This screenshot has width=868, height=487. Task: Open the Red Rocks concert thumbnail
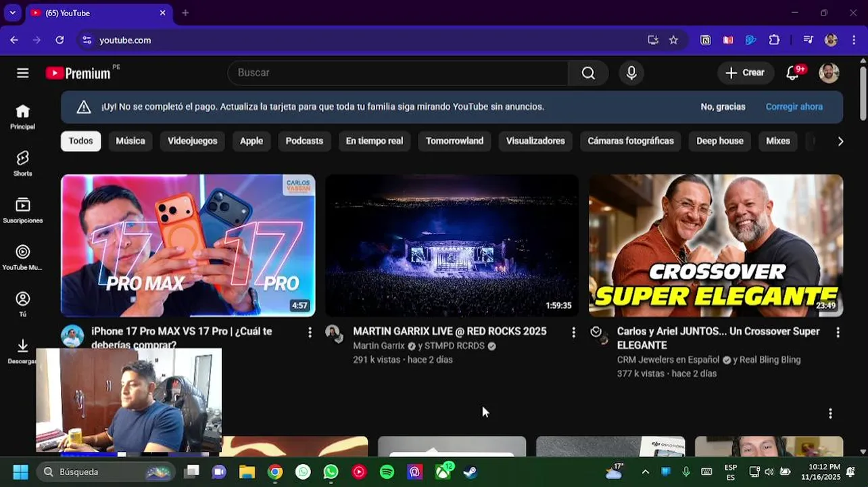pyautogui.click(x=452, y=246)
